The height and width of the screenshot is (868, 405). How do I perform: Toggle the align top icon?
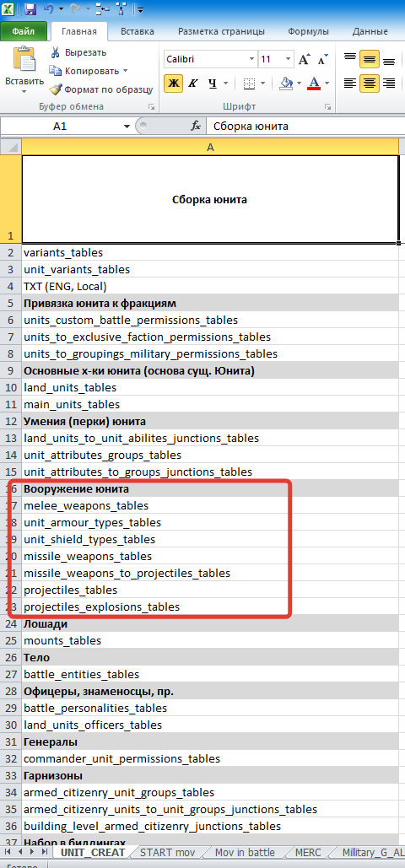click(x=349, y=59)
